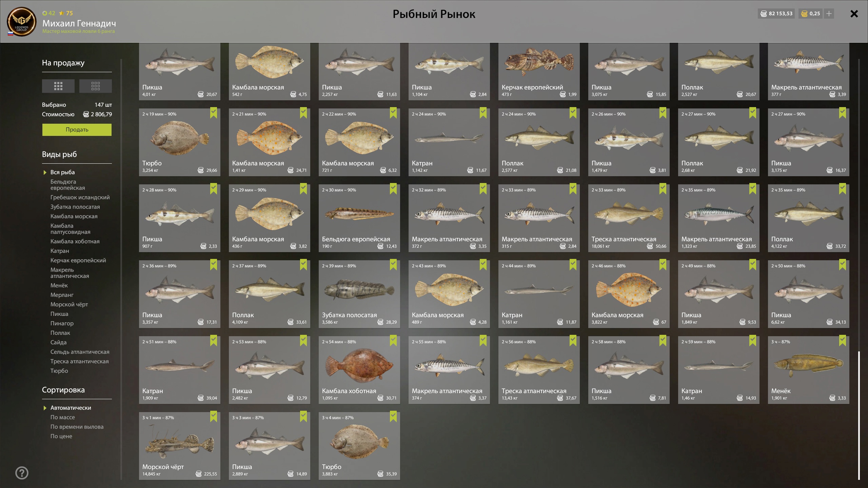Viewport: 868px width, 488px height.
Task: Select the Бельдюга европейская 190 г card
Action: coord(359,218)
